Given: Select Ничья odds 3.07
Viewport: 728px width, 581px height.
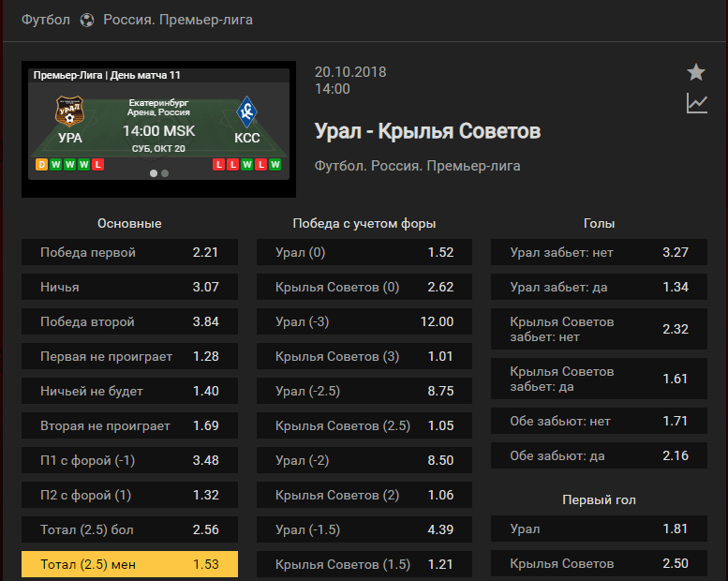Looking at the screenshot, I should (129, 287).
